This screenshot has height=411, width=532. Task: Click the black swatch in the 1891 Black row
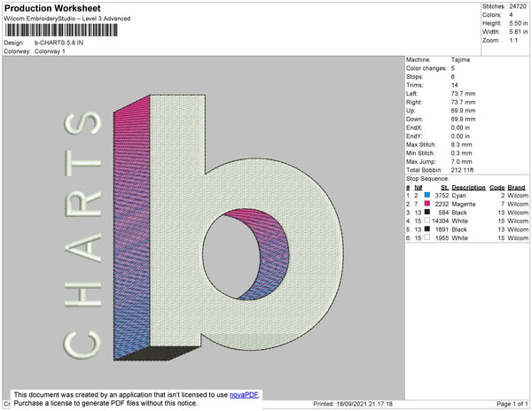tap(427, 229)
